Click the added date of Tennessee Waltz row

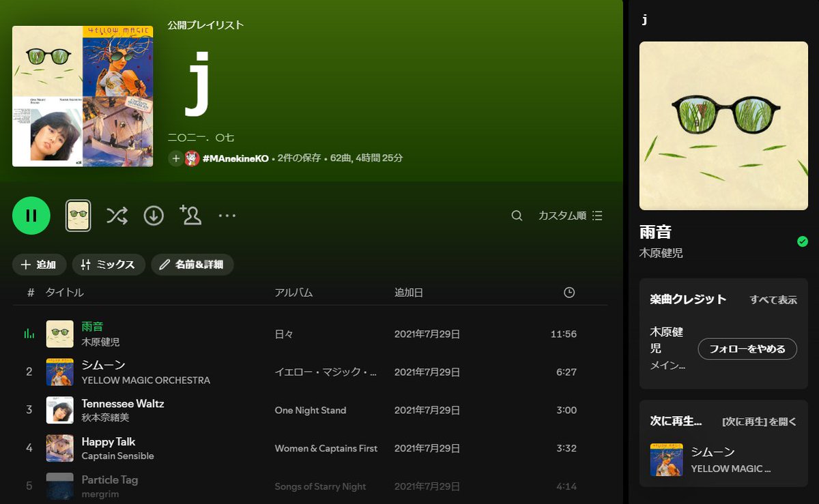pyautogui.click(x=427, y=411)
